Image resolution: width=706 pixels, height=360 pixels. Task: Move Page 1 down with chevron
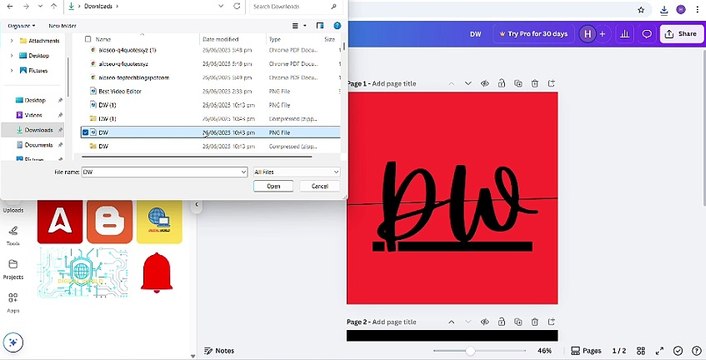468,84
